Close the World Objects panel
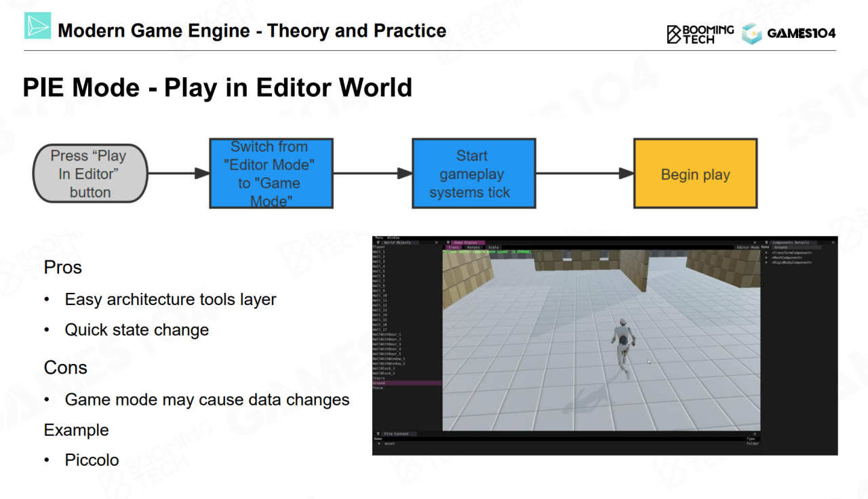 pyautogui.click(x=436, y=242)
